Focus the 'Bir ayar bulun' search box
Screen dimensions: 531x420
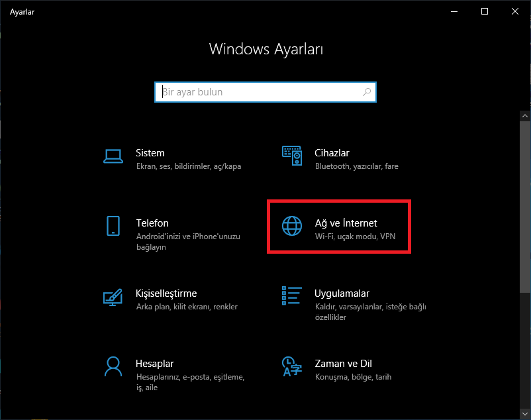(x=258, y=92)
